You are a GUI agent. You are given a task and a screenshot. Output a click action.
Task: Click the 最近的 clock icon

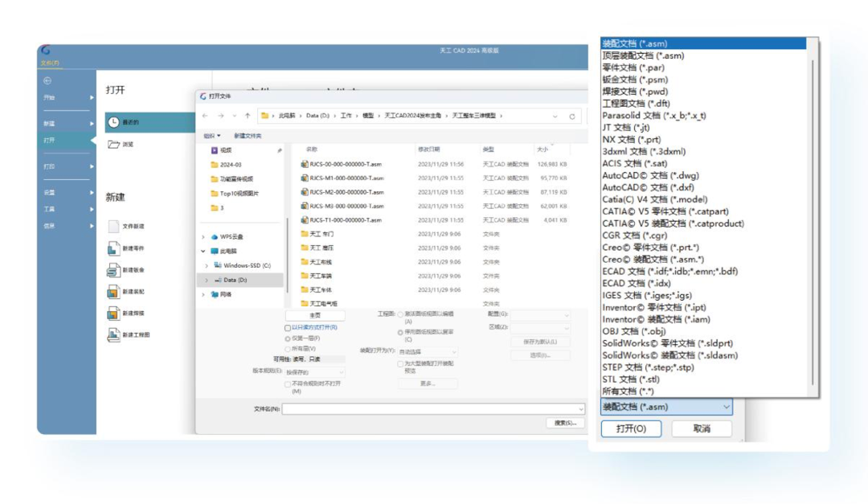click(x=113, y=122)
